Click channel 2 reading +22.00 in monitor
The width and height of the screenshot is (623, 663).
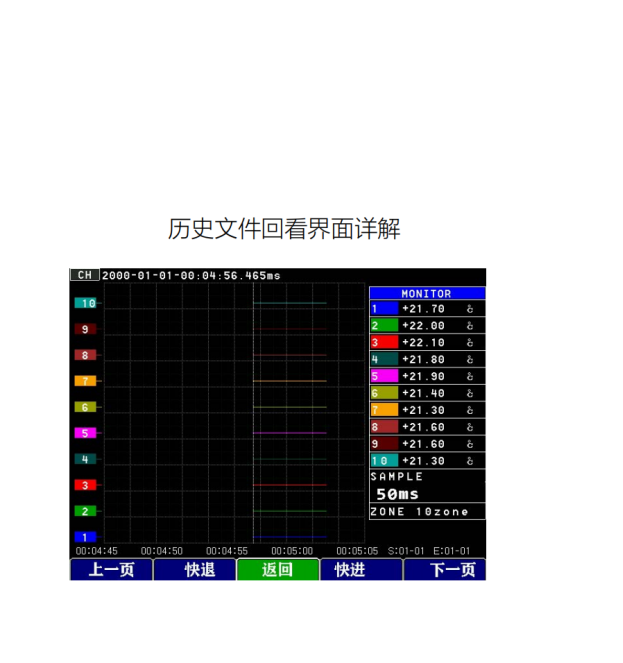pyautogui.click(x=423, y=326)
